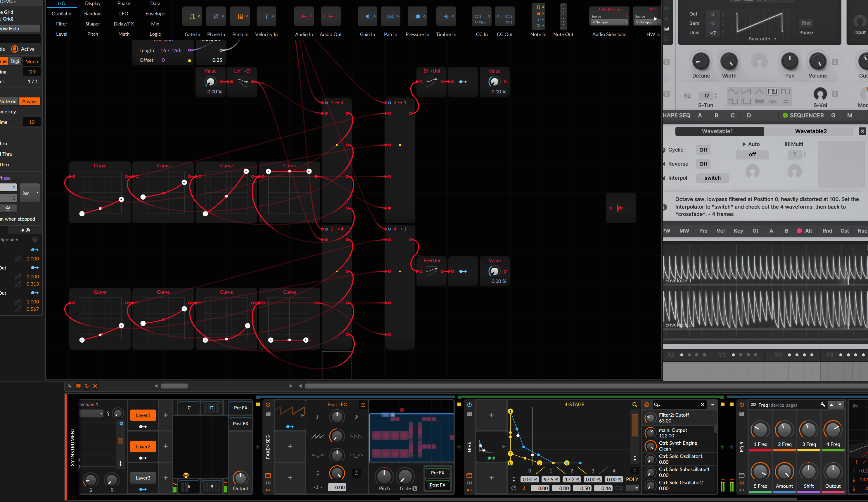The height and width of the screenshot is (502, 868).
Task: Click the orange X icon in device panel toolbar
Action: click(x=95, y=386)
